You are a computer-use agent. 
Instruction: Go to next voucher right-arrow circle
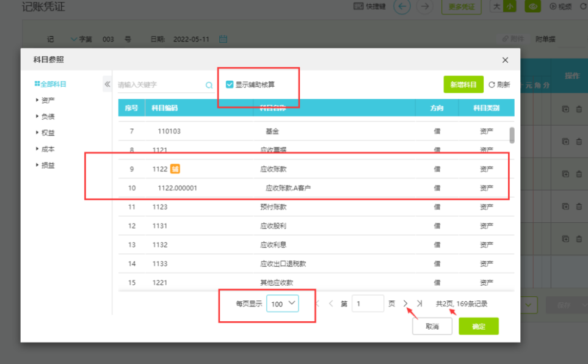(424, 6)
